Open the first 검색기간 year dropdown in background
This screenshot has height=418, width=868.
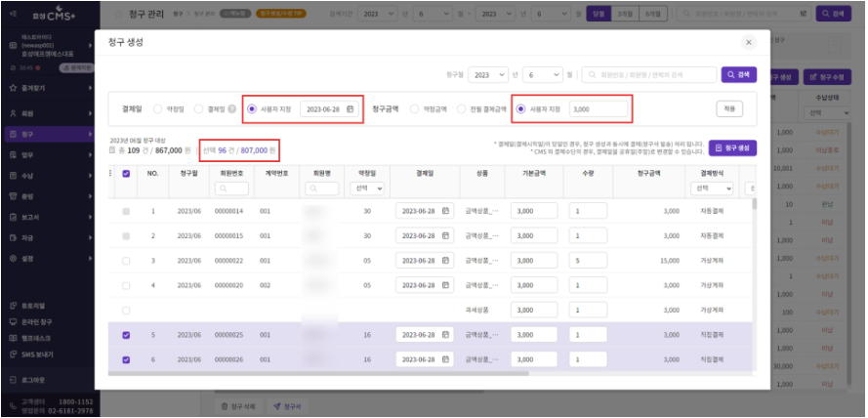(x=378, y=14)
